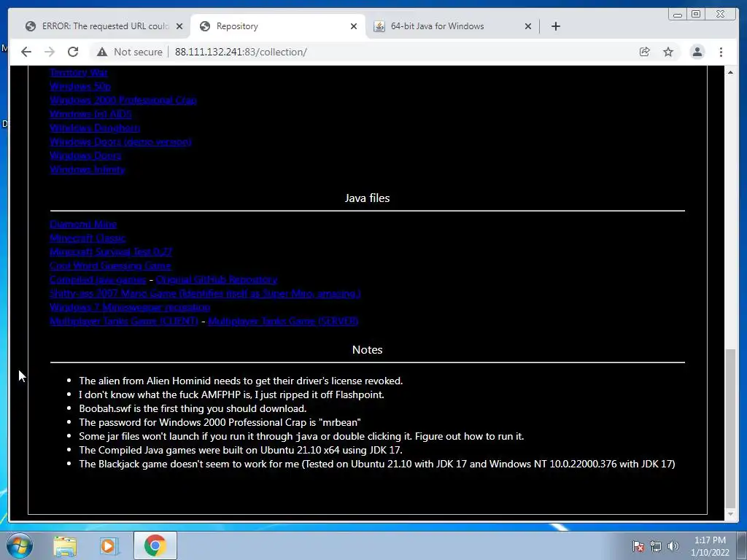
Task: Click the Chrome taskbar icon
Action: [155, 545]
